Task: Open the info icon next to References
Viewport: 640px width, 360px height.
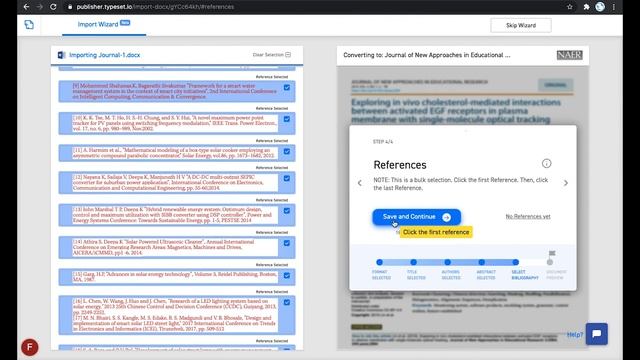Action: 547,164
